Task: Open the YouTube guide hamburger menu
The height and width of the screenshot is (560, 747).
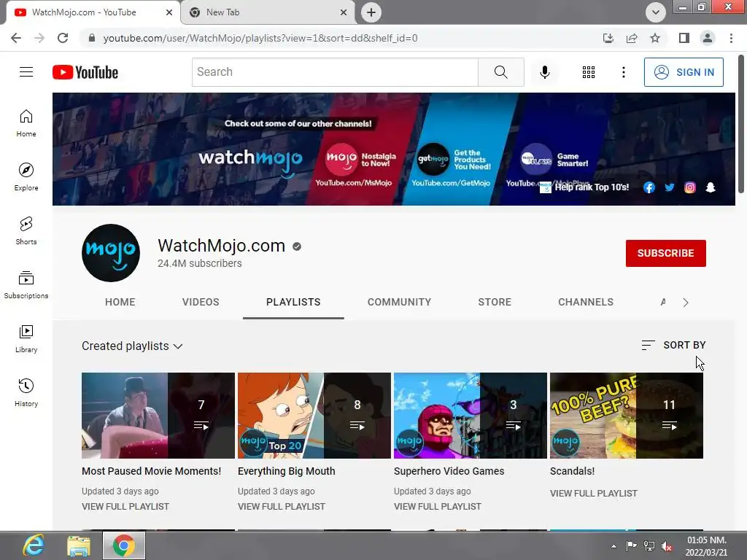Action: [x=26, y=72]
